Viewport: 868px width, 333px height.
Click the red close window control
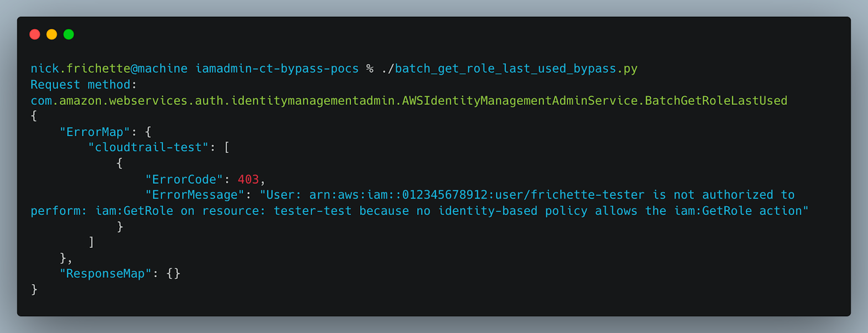(x=35, y=34)
